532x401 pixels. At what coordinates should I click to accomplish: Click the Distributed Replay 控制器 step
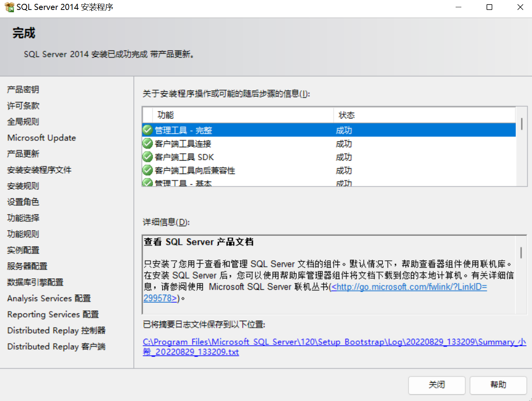56,330
